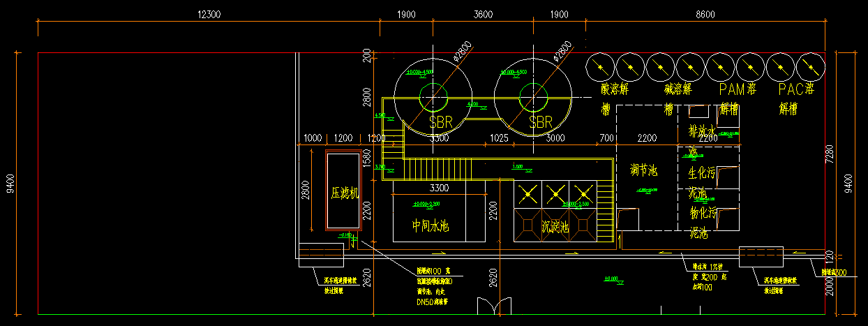Screen dimensions: 868x326
Task: Select the 碱溶解 text label
Action: tap(678, 89)
